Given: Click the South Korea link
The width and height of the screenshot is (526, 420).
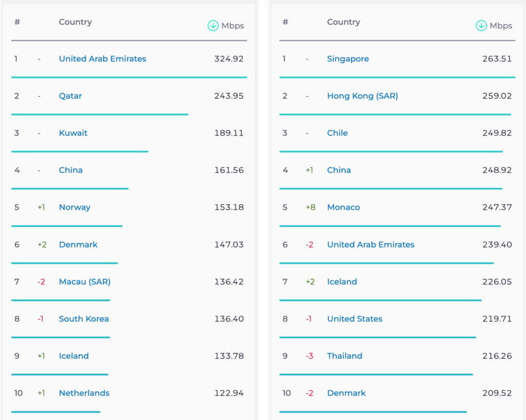Looking at the screenshot, I should (x=84, y=319).
